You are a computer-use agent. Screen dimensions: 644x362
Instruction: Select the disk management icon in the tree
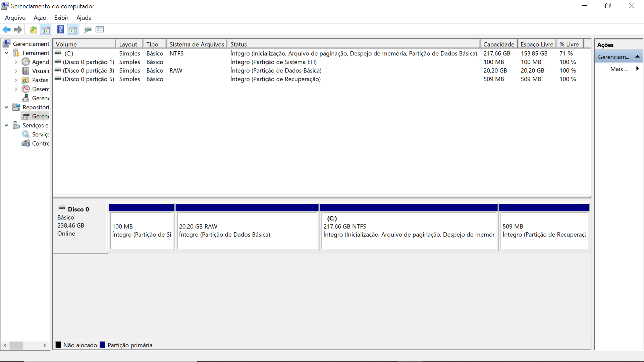[x=25, y=116]
